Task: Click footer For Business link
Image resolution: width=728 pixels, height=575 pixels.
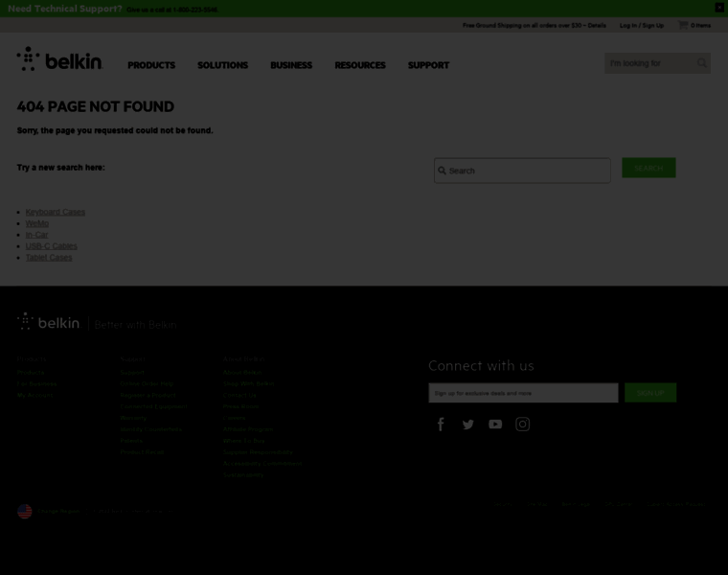Action: pos(36,384)
